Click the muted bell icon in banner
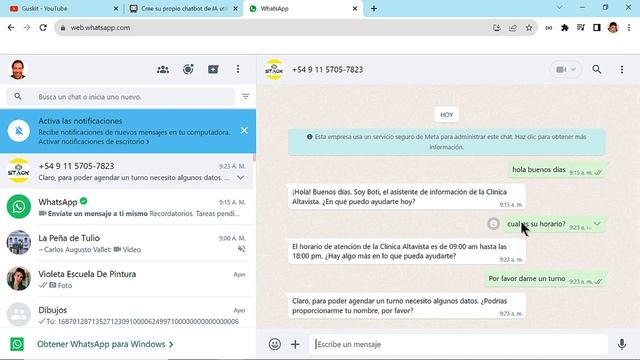640x360 pixels. [19, 131]
